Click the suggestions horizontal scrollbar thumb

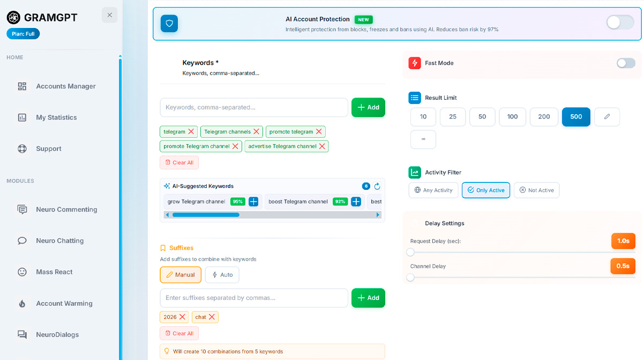tap(206, 215)
